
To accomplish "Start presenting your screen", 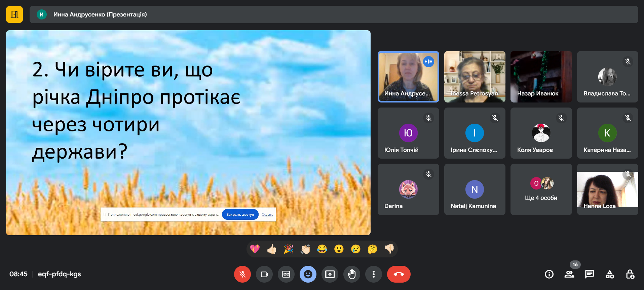I will click(x=330, y=274).
